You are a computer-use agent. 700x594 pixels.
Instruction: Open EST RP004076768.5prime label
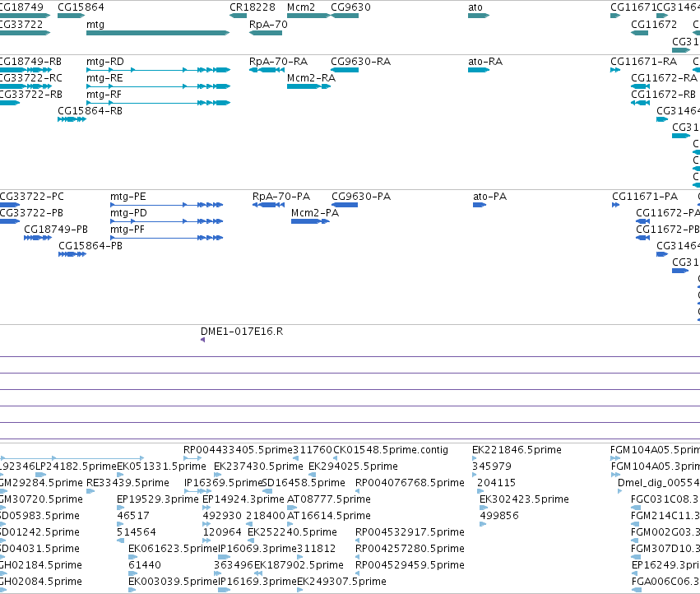410,483
